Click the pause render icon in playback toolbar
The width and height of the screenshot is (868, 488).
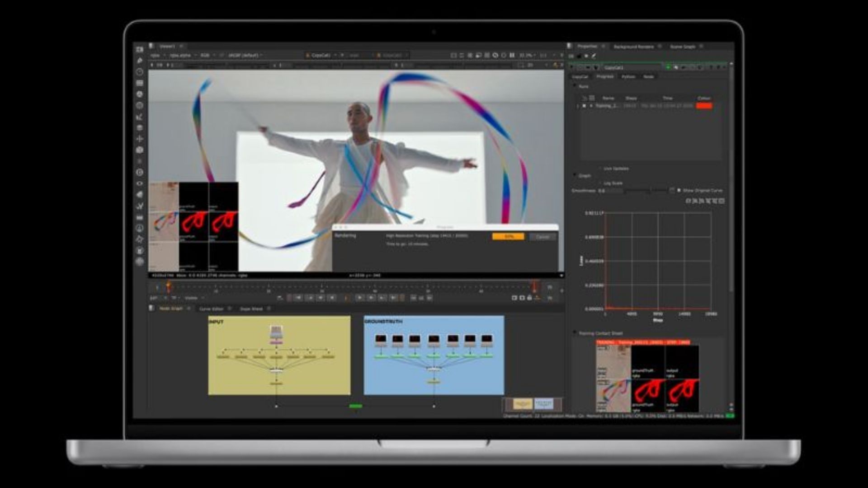click(346, 297)
